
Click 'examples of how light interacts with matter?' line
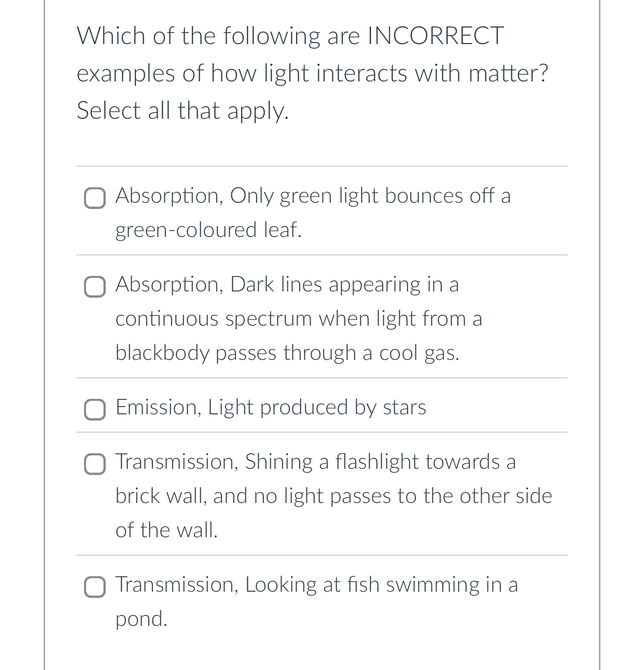coord(312,73)
